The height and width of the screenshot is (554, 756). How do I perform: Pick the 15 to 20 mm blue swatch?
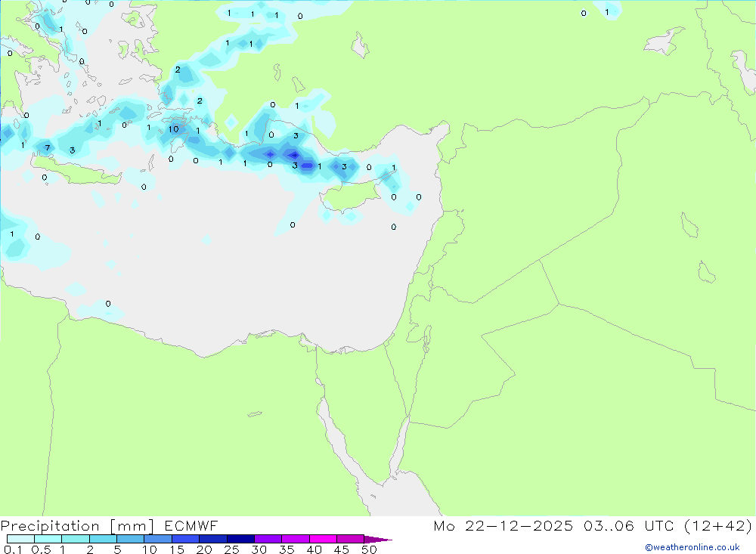pos(185,539)
